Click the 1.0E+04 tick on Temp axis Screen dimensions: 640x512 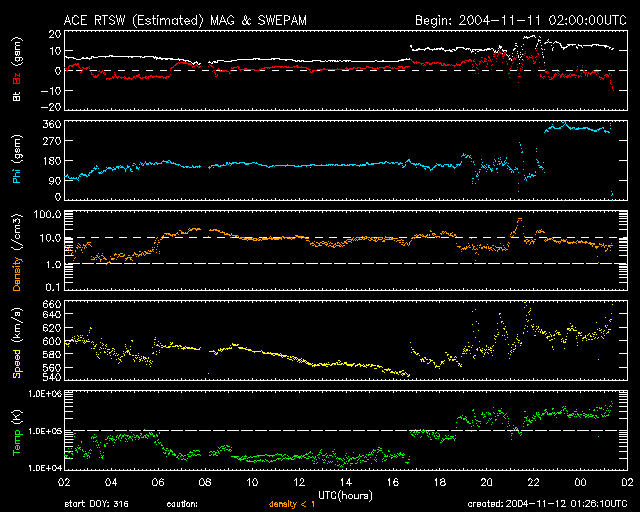tap(45, 468)
